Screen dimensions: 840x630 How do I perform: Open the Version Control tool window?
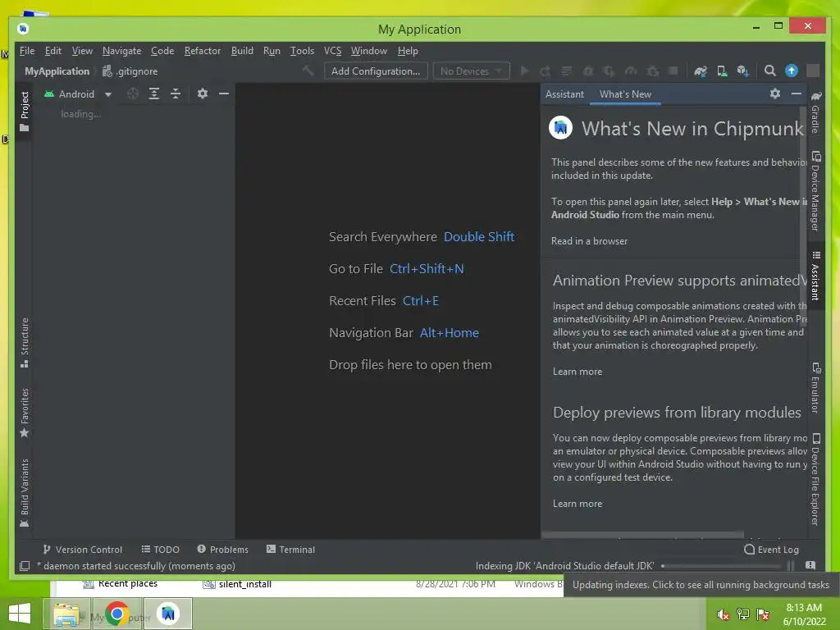(83, 550)
